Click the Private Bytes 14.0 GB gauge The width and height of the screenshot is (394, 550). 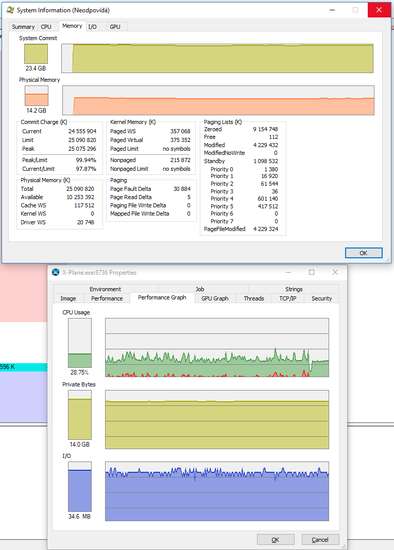pos(80,415)
